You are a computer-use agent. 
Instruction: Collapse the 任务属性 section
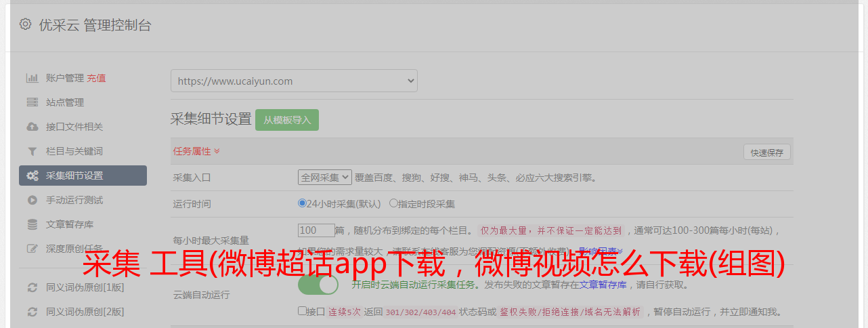pos(196,151)
